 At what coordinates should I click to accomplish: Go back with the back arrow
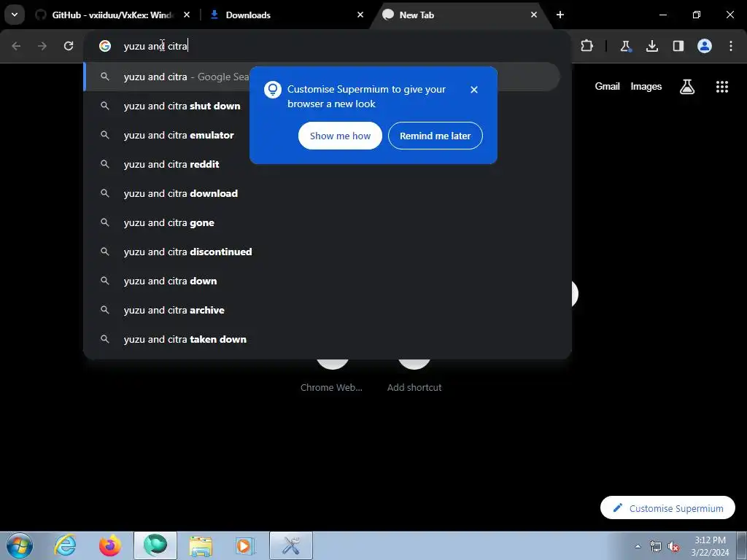16,46
